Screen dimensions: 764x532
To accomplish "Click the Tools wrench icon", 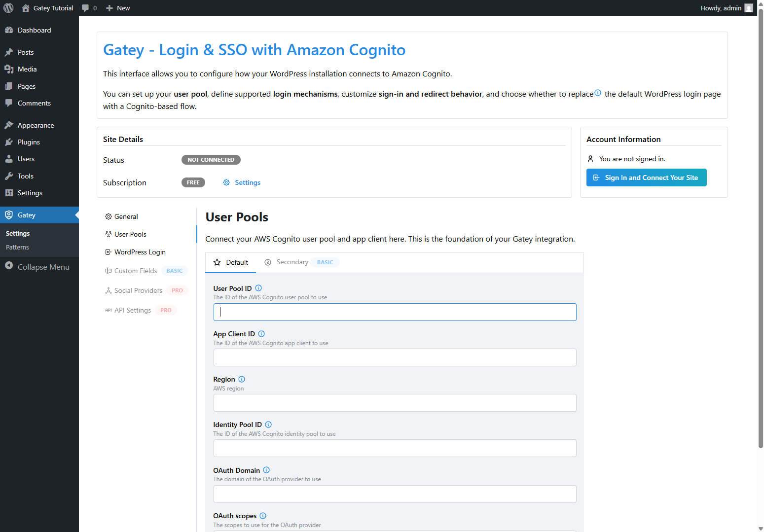I will click(x=9, y=176).
